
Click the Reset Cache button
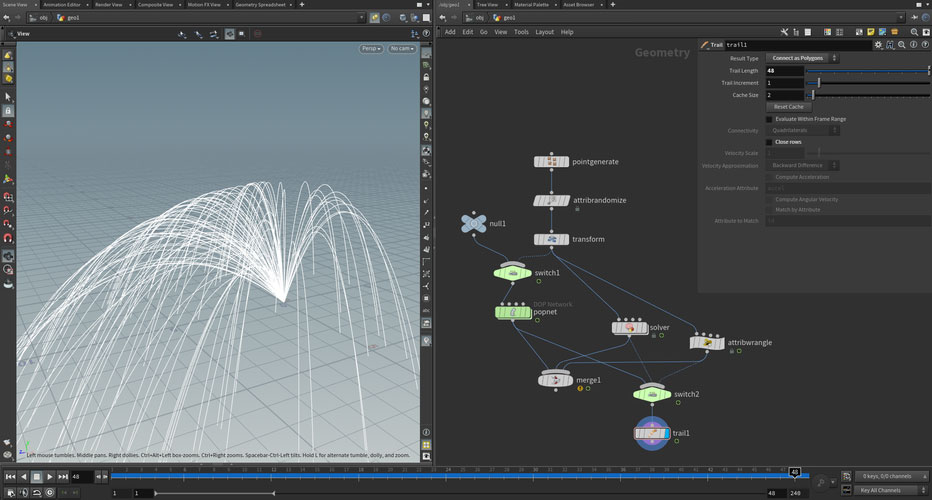click(789, 107)
